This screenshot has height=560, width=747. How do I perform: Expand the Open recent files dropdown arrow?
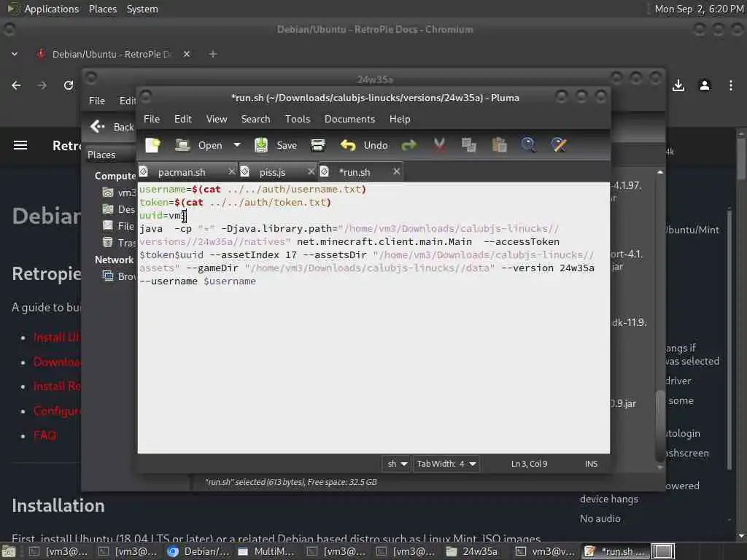tap(237, 145)
